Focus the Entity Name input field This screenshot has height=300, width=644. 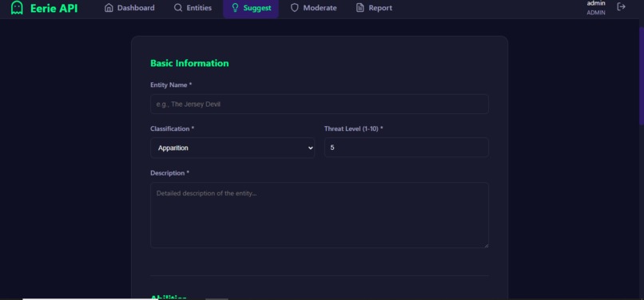coord(320,105)
